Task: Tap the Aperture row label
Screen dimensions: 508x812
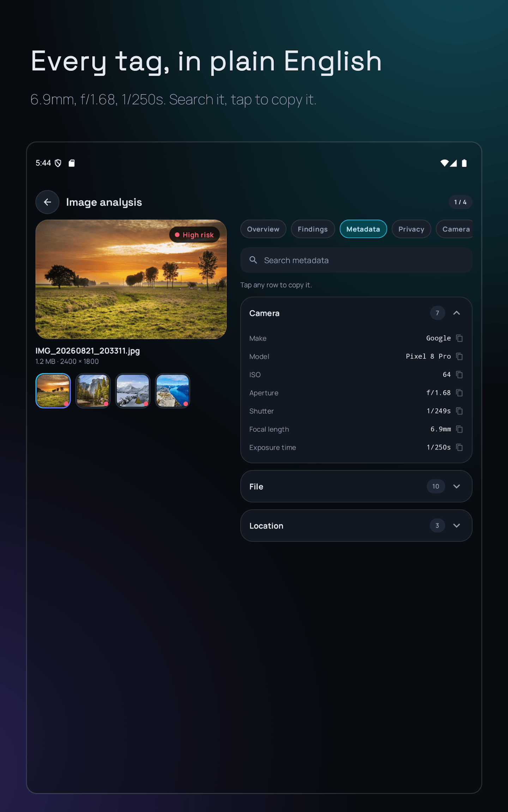Action: pyautogui.click(x=264, y=393)
